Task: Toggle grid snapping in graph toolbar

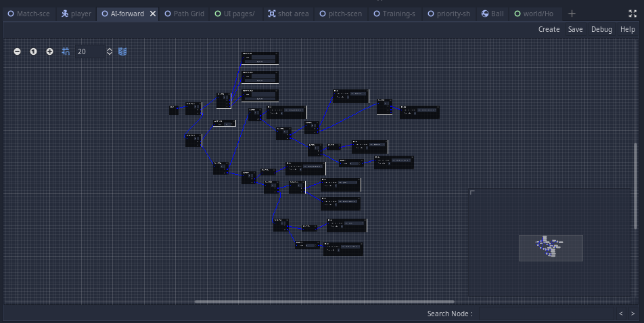Action: tap(66, 51)
